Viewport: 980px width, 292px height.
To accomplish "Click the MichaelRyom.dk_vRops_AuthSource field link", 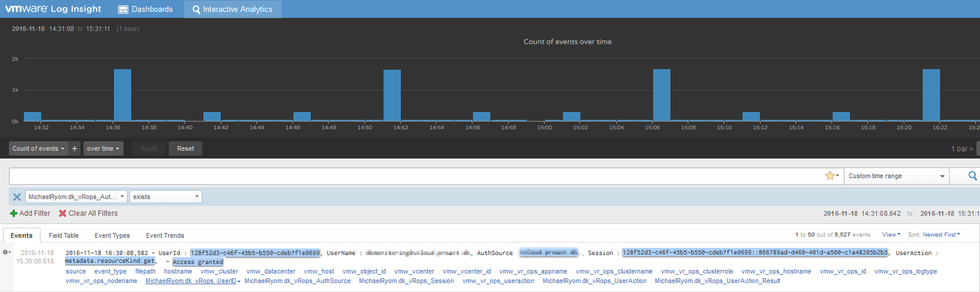I will point(298,281).
